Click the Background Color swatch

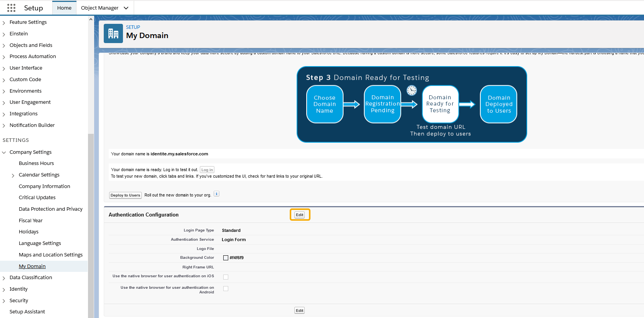click(x=226, y=258)
